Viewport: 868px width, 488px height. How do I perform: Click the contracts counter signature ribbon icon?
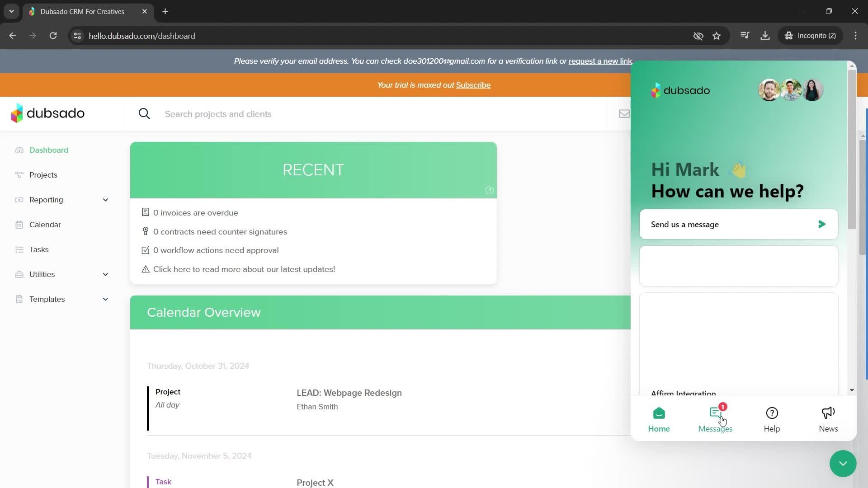(x=146, y=231)
